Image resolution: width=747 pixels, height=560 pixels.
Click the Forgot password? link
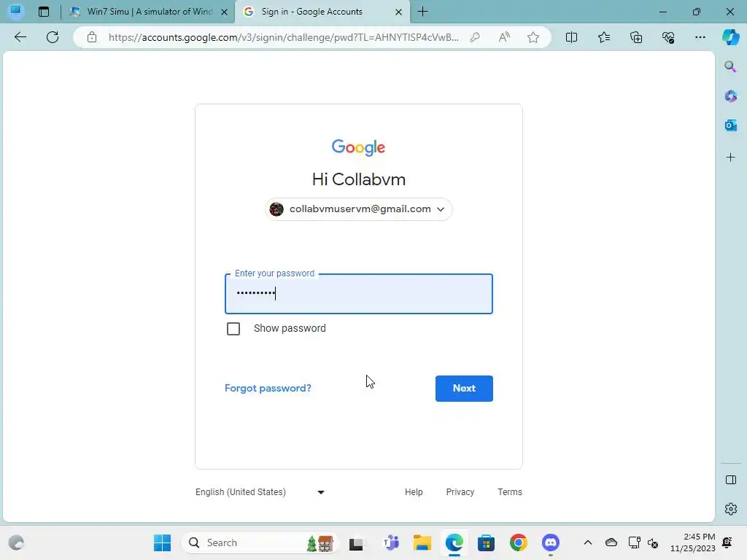[x=268, y=388]
